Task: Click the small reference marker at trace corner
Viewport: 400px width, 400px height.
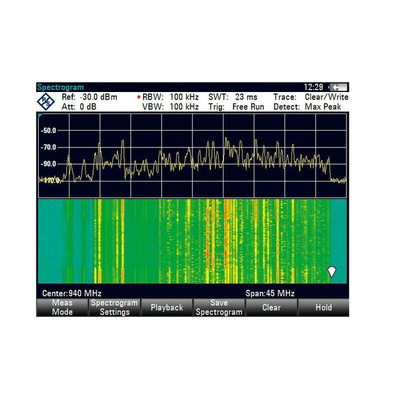Action: point(40,116)
